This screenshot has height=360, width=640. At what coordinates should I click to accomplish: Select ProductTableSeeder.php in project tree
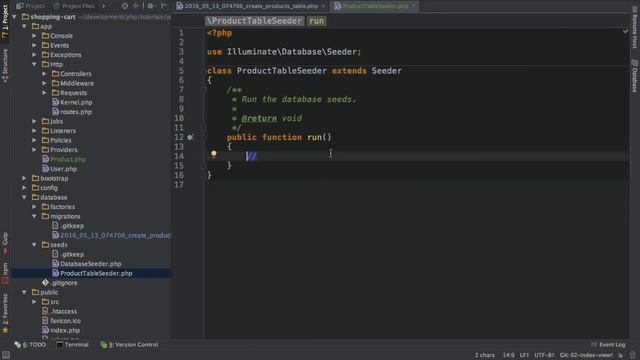click(96, 273)
